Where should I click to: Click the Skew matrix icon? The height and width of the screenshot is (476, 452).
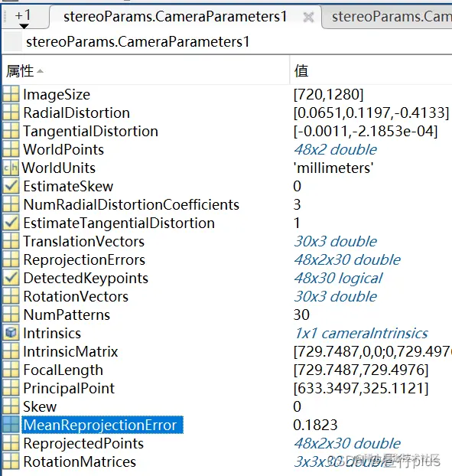11,406
